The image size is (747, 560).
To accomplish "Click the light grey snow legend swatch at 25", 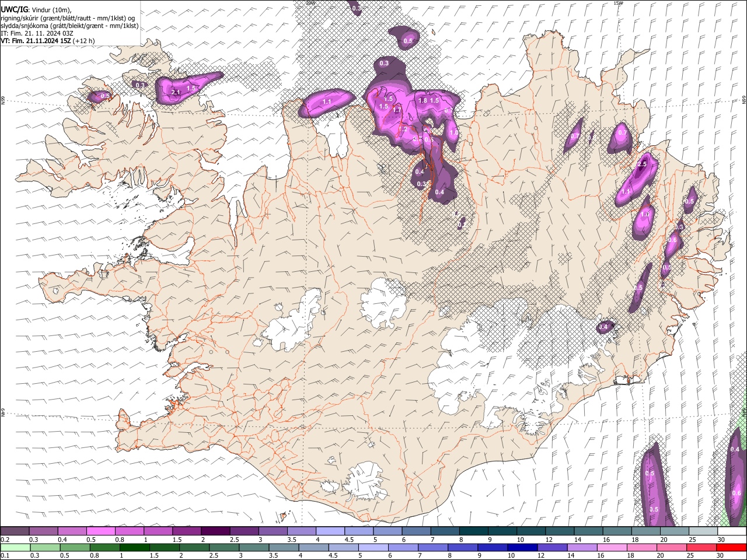I will (703, 531).
